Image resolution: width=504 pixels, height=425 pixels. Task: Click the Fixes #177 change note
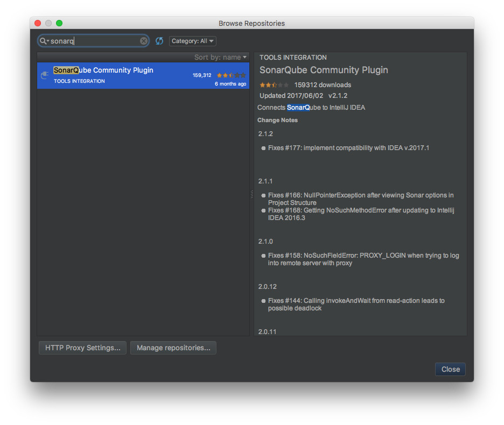tap(348, 148)
